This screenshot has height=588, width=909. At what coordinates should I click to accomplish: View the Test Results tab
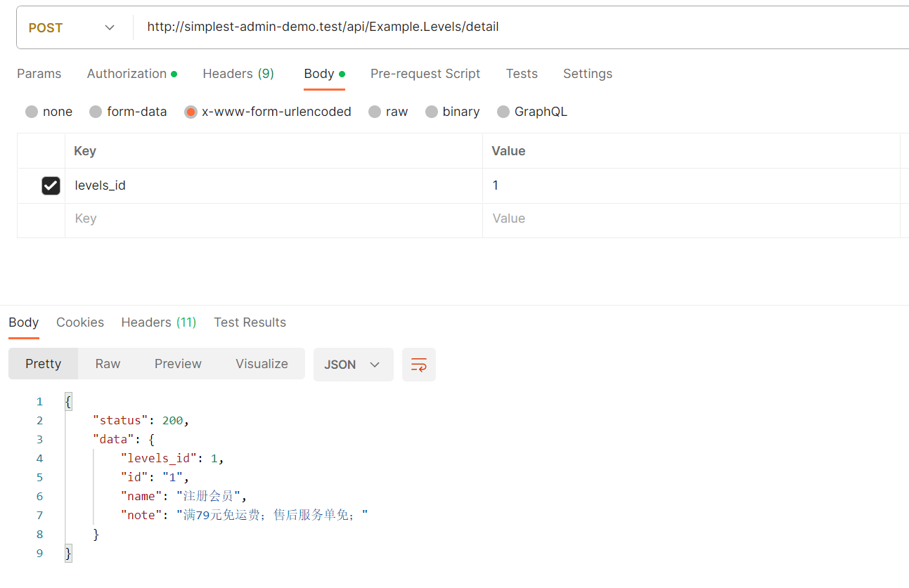[250, 322]
